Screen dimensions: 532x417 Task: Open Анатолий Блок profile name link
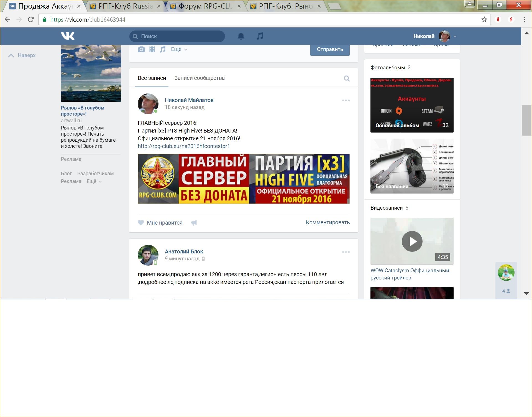184,251
